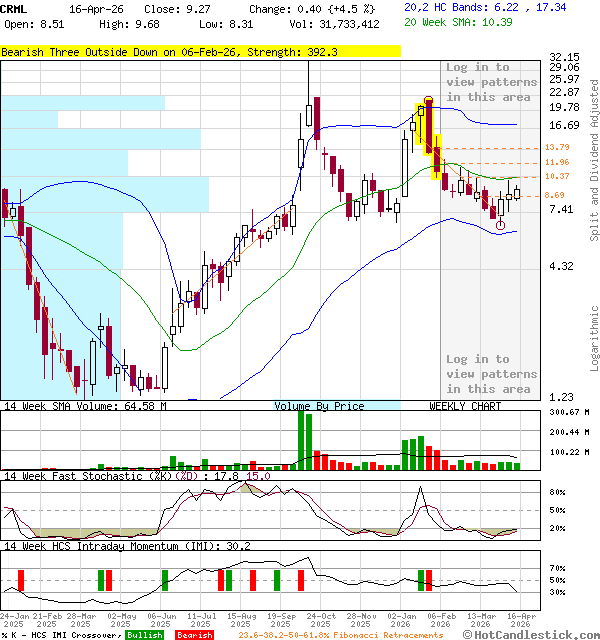Click the circled high candle marker at peak
600x640 pixels.
click(x=428, y=101)
